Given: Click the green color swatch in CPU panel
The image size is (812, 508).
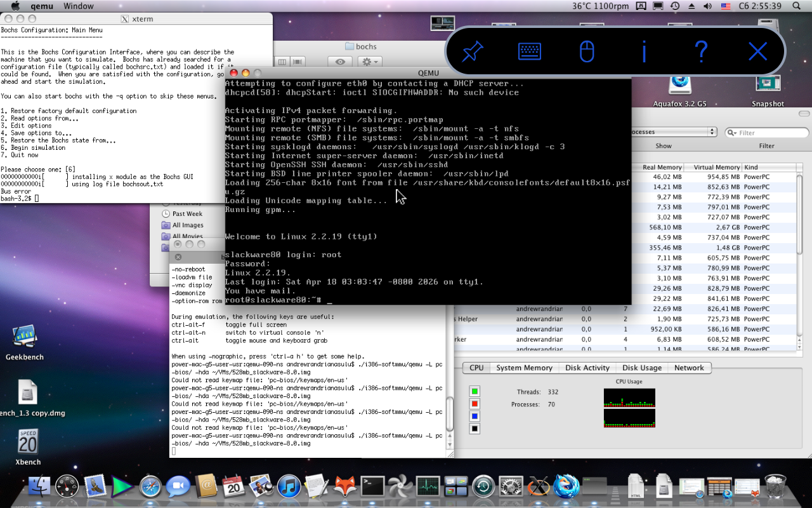Looking at the screenshot, I should [x=475, y=391].
